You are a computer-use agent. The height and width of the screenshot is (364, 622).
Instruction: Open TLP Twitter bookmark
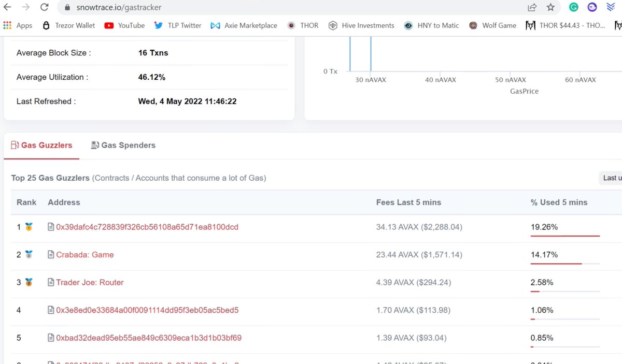[x=178, y=25]
